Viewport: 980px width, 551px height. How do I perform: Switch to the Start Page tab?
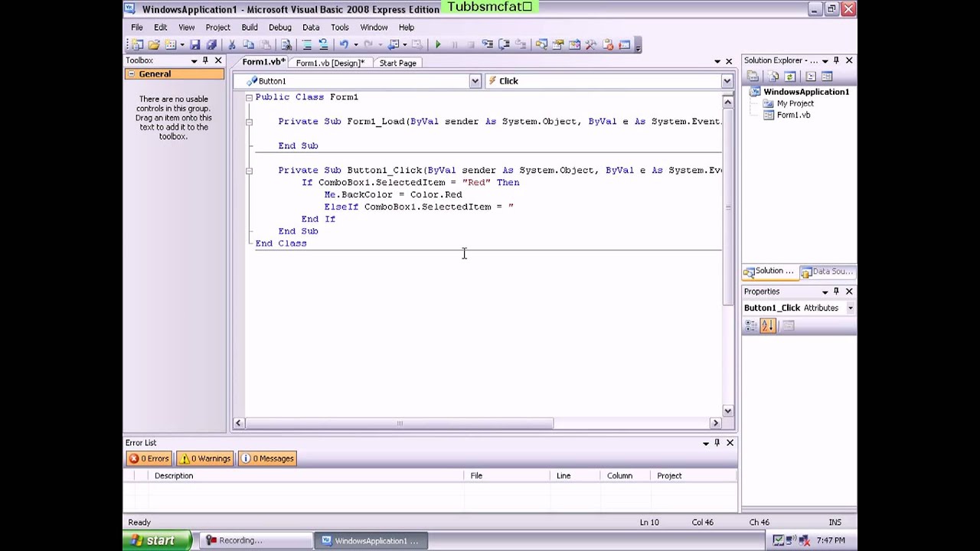pyautogui.click(x=397, y=63)
